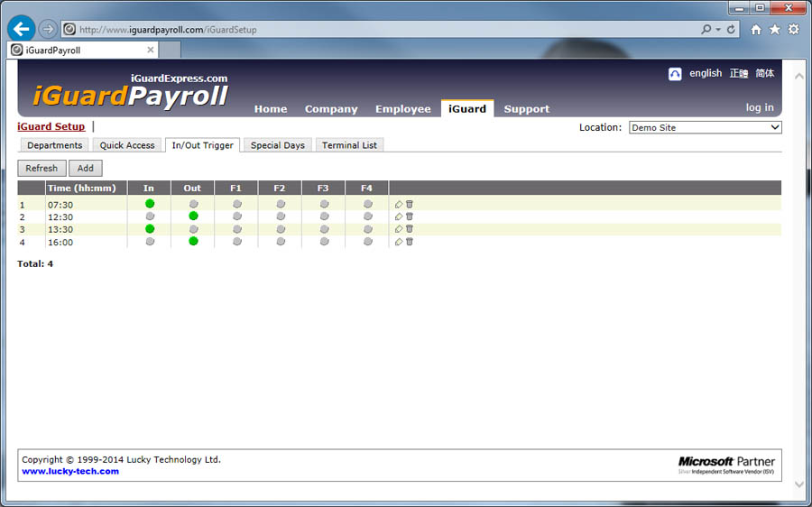Open the Employee menu

tap(403, 109)
